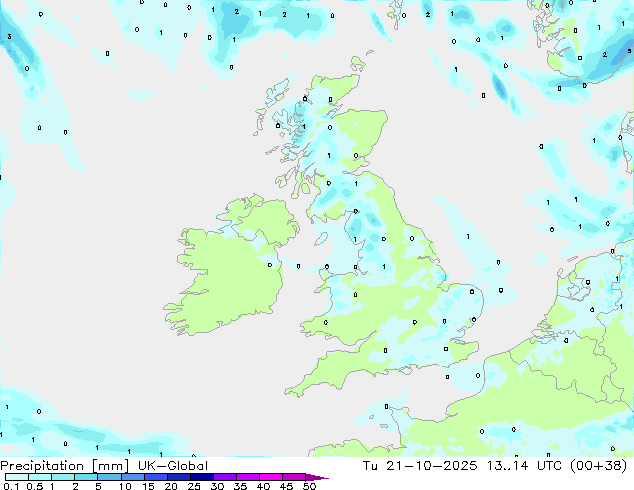Screen dimensions: 634x490
Task: Click the purple over-50 arrow at the legend end
Action: coord(317,477)
